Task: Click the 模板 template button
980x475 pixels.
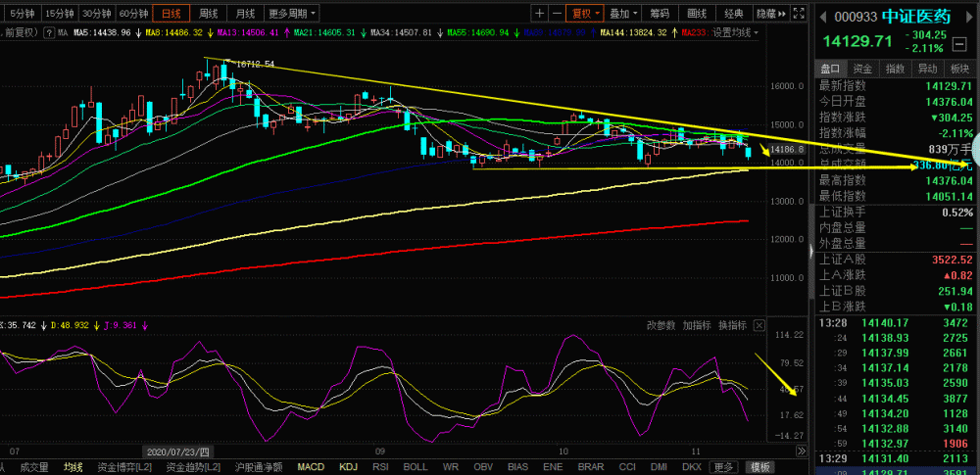Action: click(x=760, y=467)
